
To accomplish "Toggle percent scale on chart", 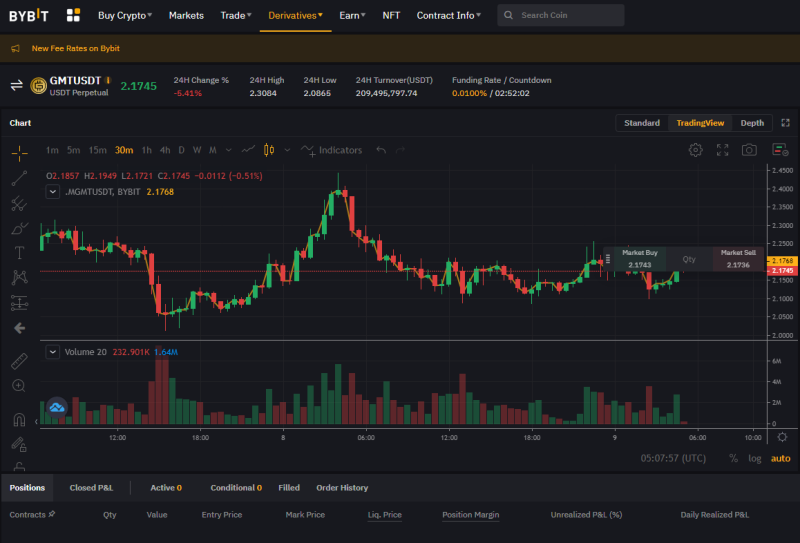I will click(733, 458).
